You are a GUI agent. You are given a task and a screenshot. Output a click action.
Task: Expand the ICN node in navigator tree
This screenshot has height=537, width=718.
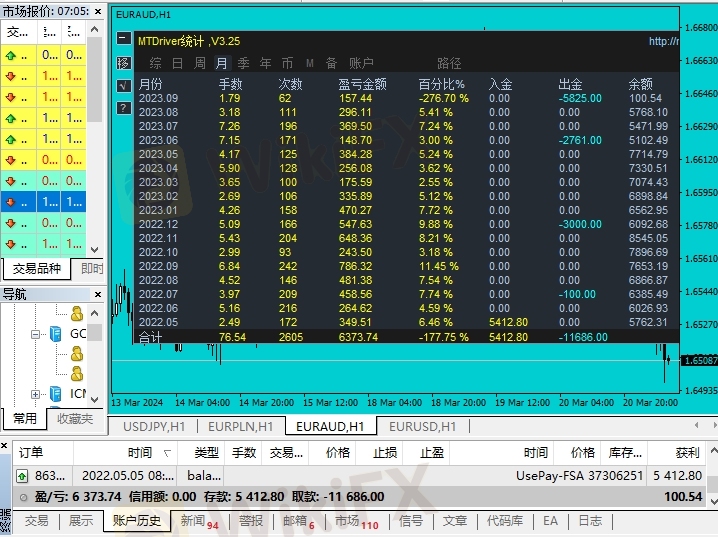[x=36, y=393]
